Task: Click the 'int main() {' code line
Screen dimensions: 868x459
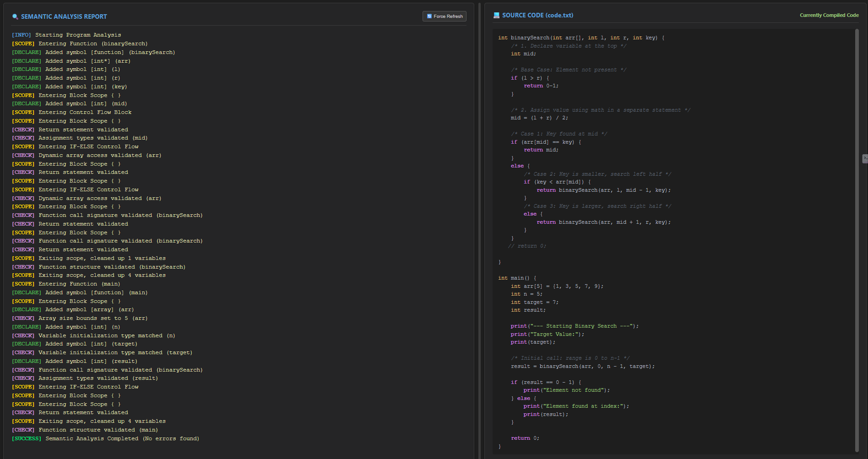Action: coord(517,278)
